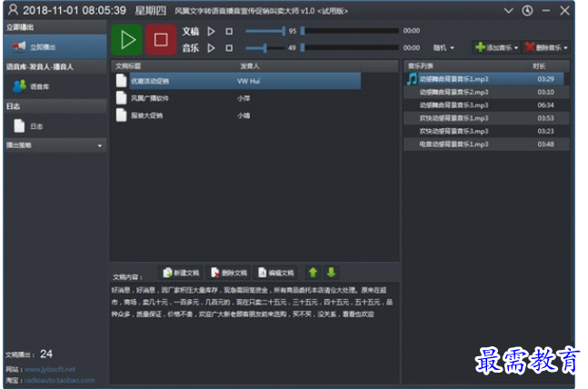Click the blue music note icon

pos(412,79)
